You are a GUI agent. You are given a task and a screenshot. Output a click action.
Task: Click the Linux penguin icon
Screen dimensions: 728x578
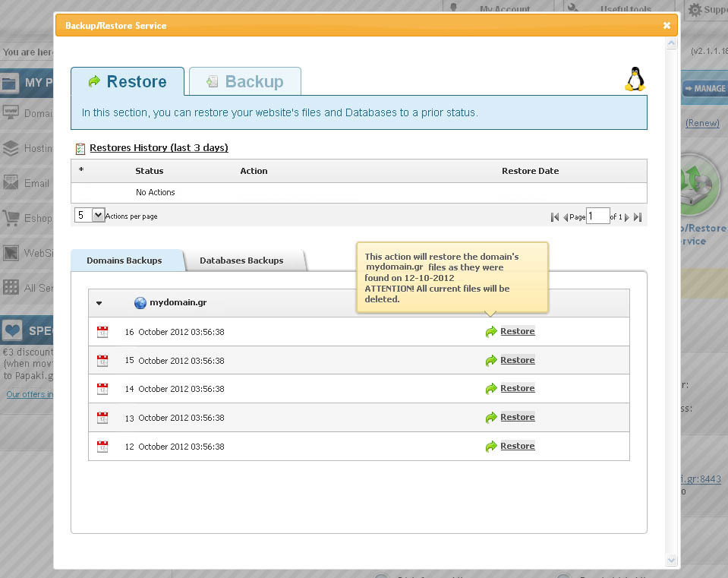[x=635, y=79]
